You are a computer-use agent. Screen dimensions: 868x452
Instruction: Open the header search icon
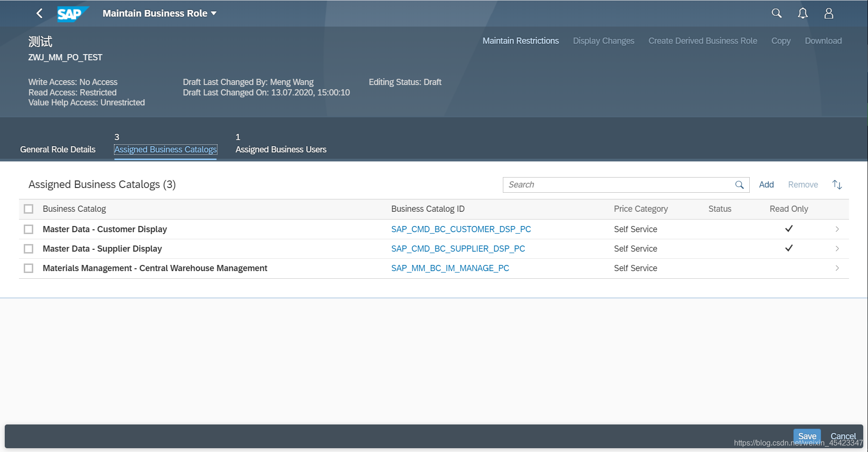776,13
